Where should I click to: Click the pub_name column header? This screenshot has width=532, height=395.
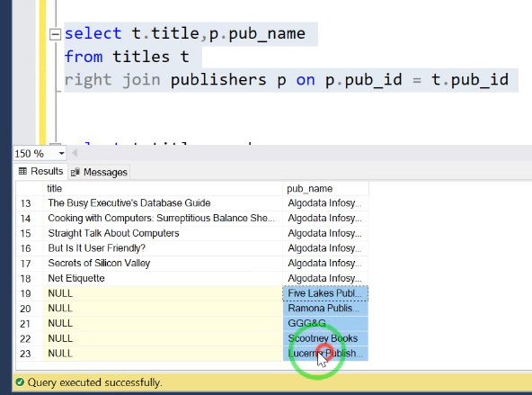(325, 188)
